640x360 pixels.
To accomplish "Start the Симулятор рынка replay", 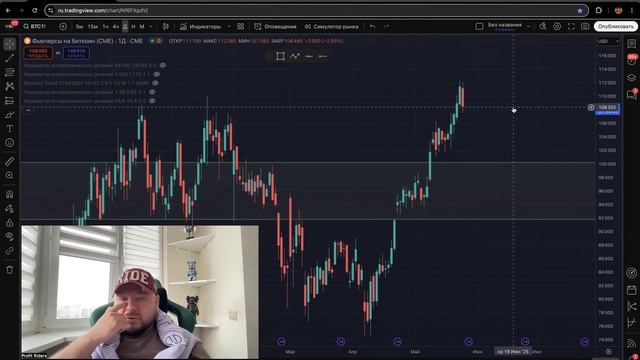I will [x=331, y=27].
